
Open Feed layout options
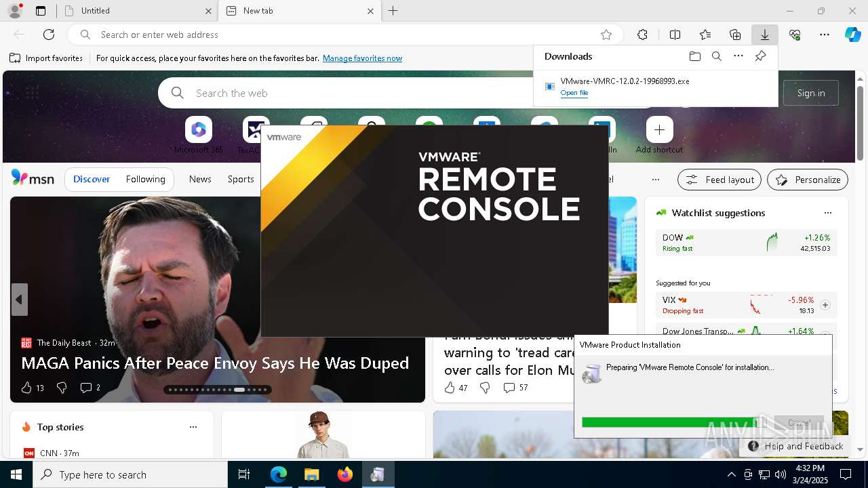719,180
